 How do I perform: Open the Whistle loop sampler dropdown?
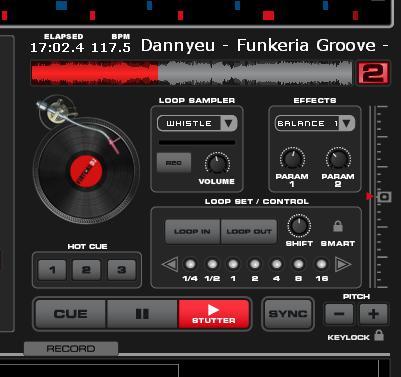[197, 123]
